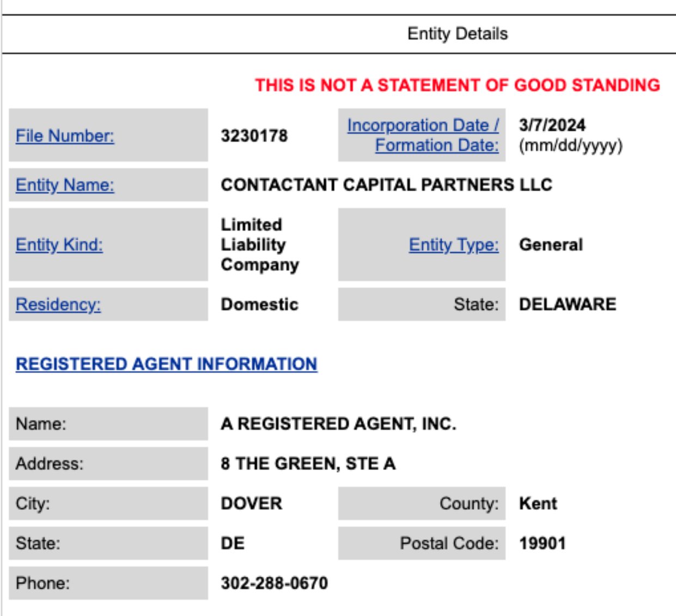Viewport: 676px width, 616px height.
Task: Click the A REGISTERED AGENT, INC. name
Action: pos(338,424)
